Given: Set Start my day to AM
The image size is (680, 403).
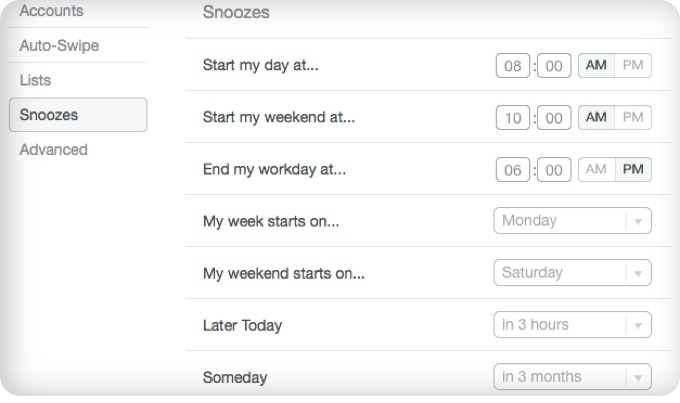Looking at the screenshot, I should tap(596, 66).
